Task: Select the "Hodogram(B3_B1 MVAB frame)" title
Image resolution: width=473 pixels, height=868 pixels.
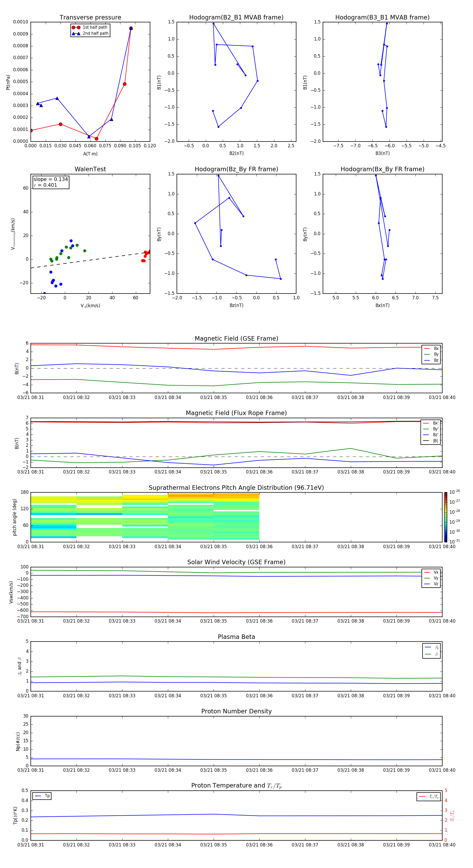Action: click(382, 18)
